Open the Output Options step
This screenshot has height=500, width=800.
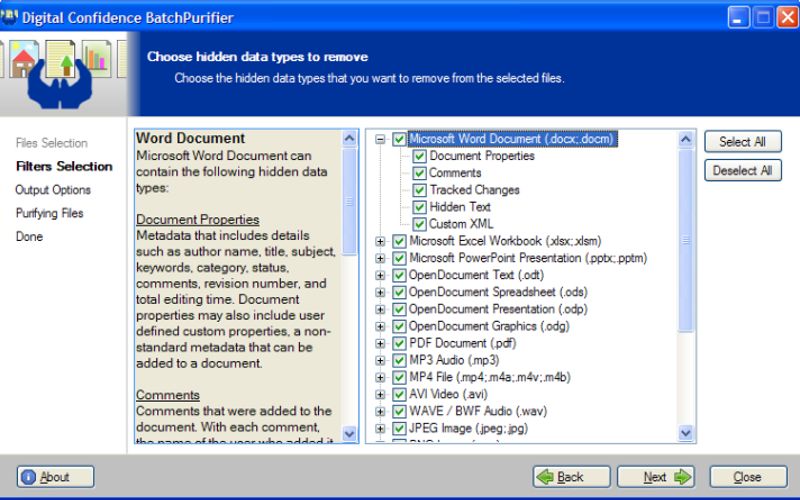53,190
